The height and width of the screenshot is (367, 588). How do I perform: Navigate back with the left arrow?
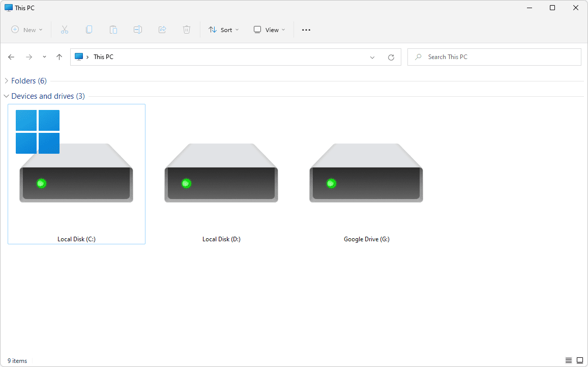coord(11,57)
